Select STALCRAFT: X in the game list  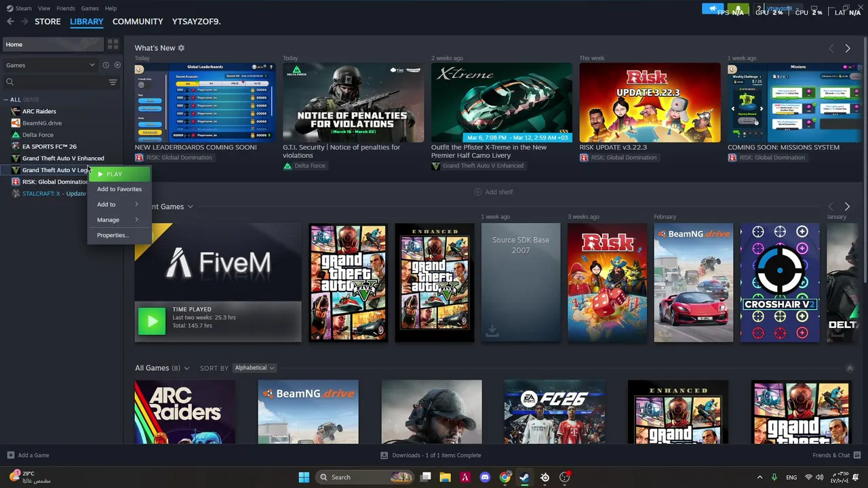(54, 194)
